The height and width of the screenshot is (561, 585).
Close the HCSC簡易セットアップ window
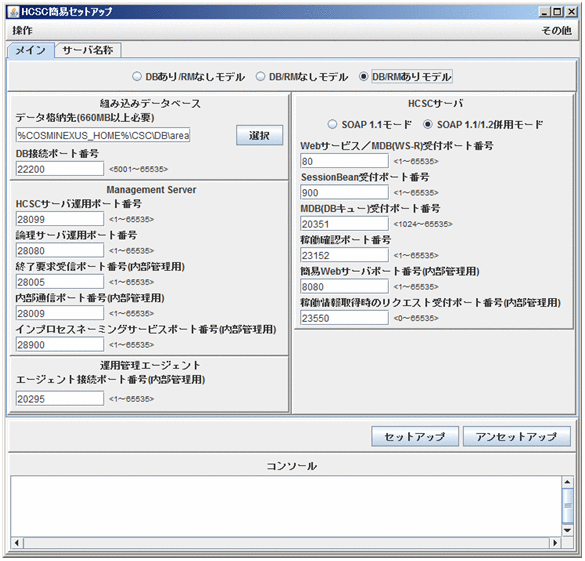(x=571, y=12)
